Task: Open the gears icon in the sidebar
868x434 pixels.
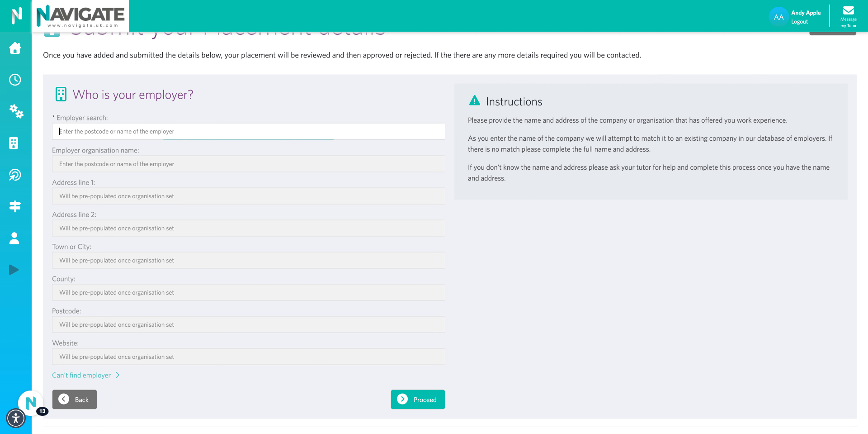Action: 16,111
